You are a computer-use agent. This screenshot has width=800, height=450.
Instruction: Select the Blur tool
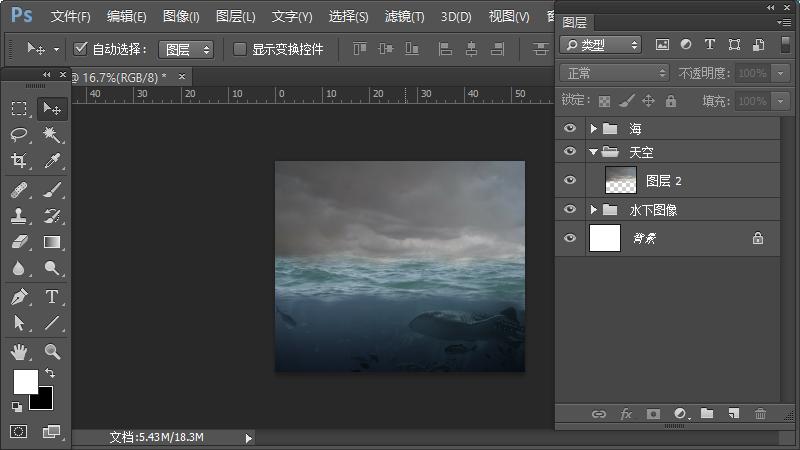19,268
